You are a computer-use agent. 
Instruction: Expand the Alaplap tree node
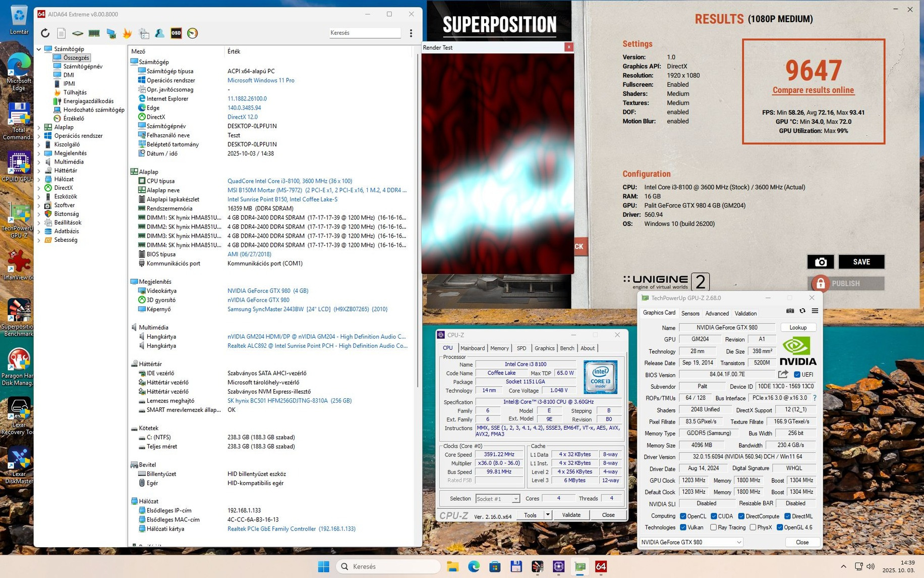39,127
